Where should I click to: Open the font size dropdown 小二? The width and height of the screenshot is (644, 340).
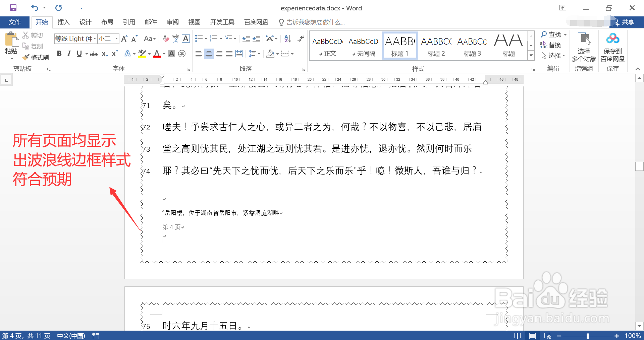(116, 39)
